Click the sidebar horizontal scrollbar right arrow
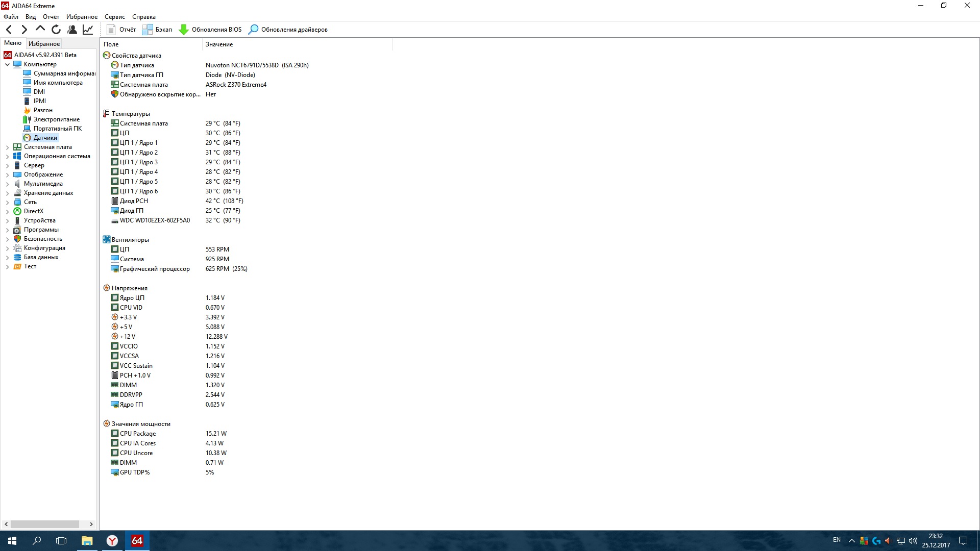 91,524
